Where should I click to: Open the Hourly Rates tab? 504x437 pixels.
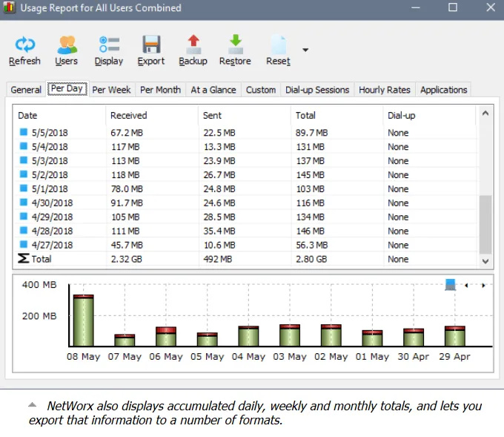[x=384, y=90]
